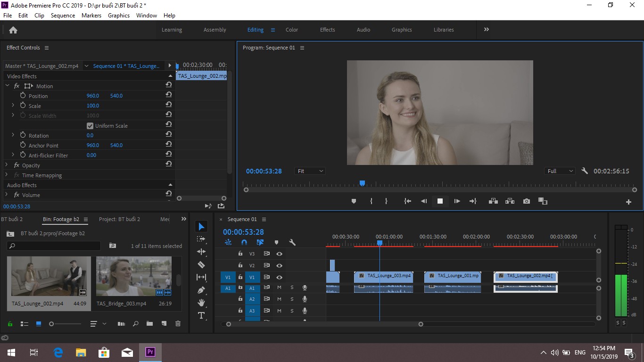Open Program Monitor settings wrench
The height and width of the screenshot is (362, 644).
click(x=585, y=171)
